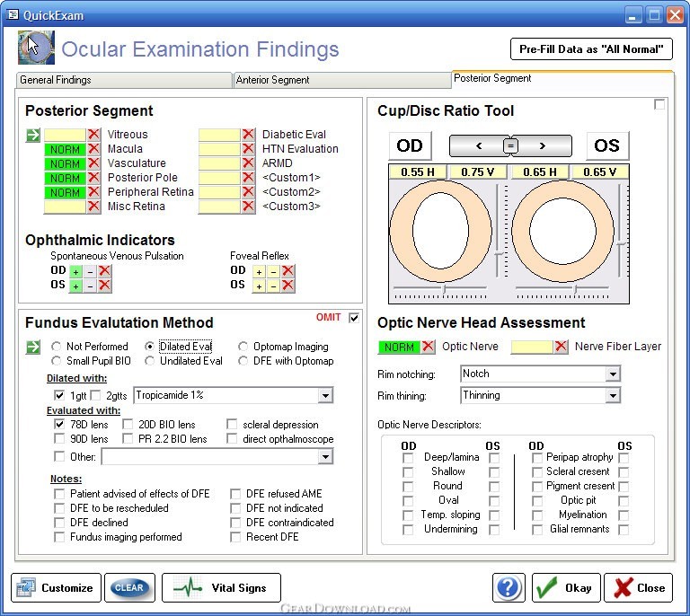Mark OD venous pulsation positive
This screenshot has width=690, height=616.
75,272
